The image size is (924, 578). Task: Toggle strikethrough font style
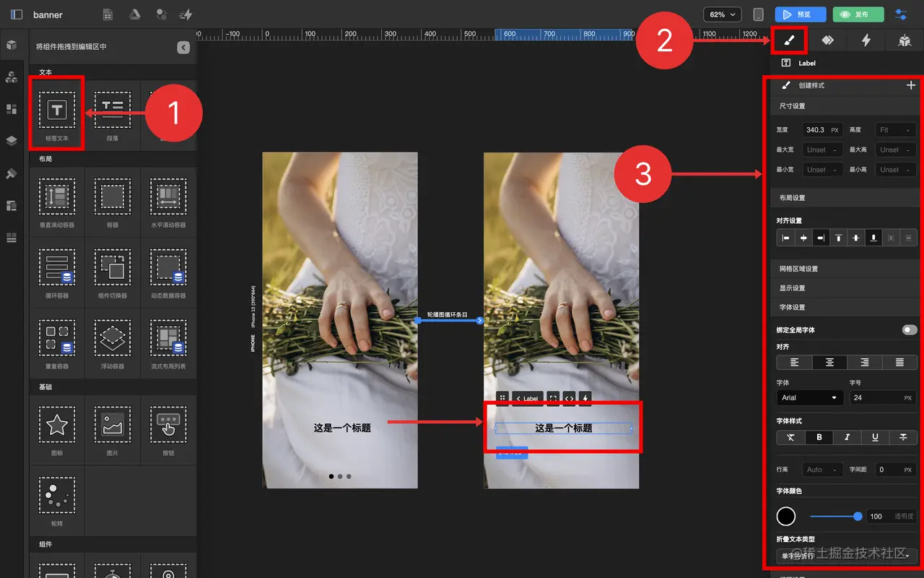click(903, 437)
